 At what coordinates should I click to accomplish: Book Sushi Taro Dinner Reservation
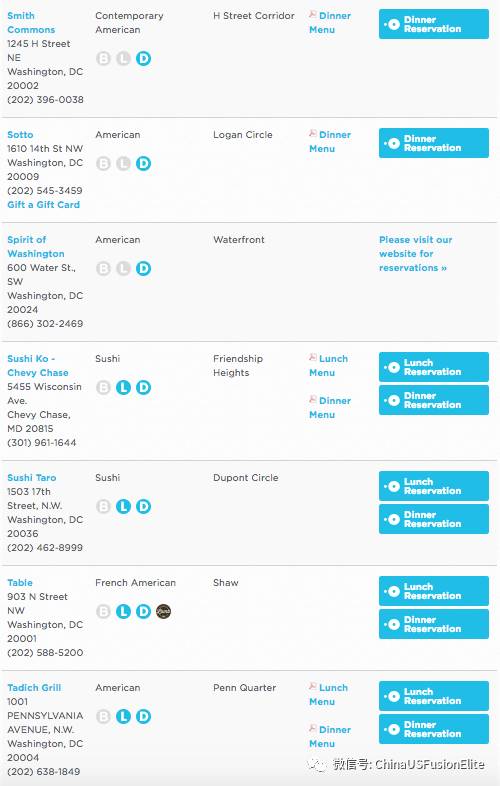[434, 519]
